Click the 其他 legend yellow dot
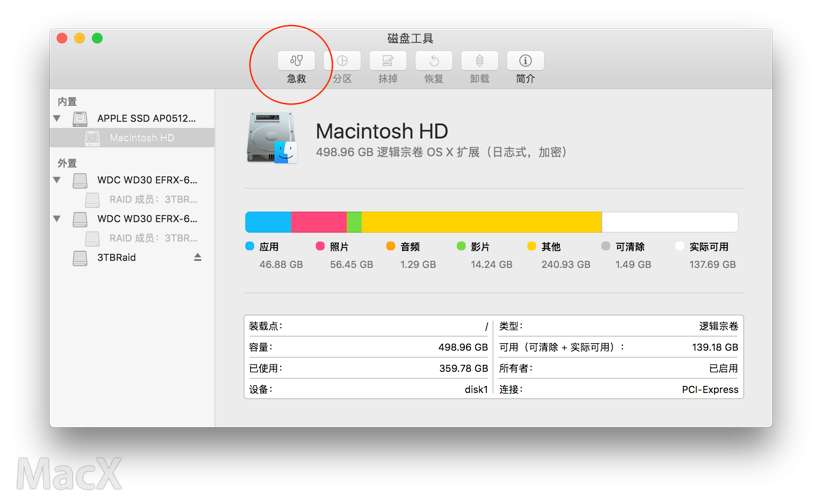822x498 pixels. pos(532,246)
